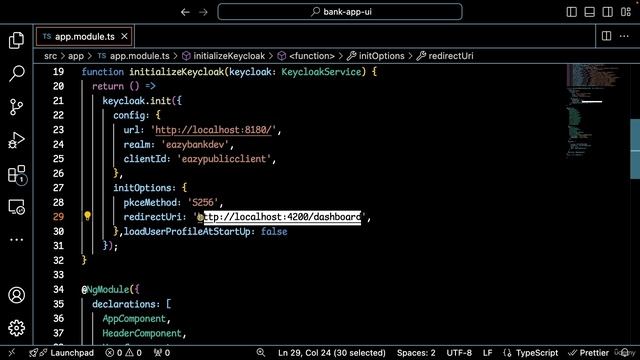Screen dimensions: 640x360
Task: Open Extensions view with badge
Action: click(16, 174)
